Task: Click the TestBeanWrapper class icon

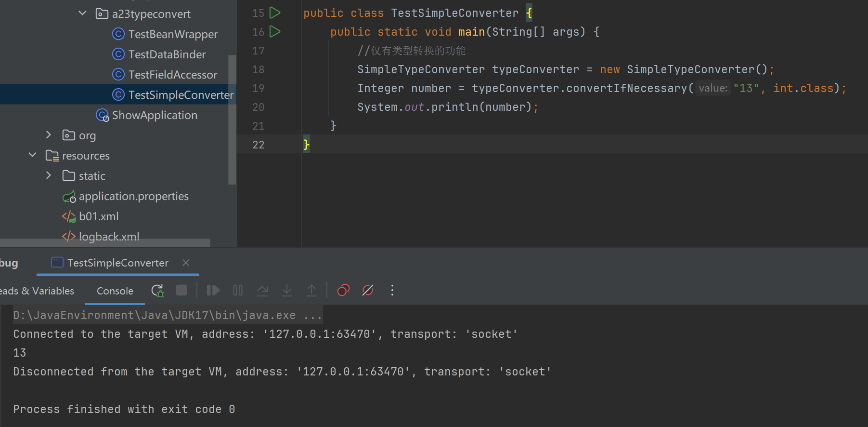Action: tap(118, 34)
